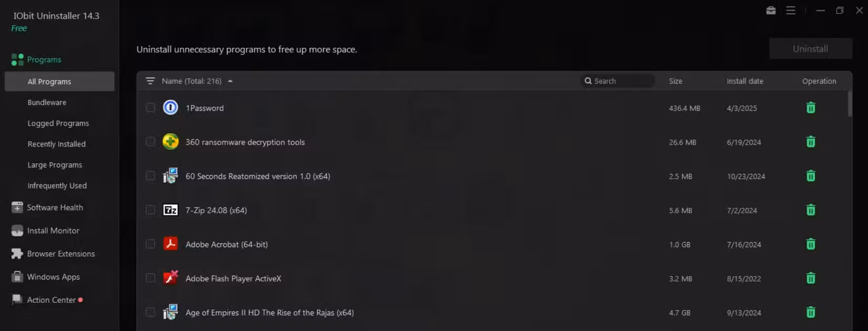
Task: Open the toolbox briefcase icon in the title bar
Action: (771, 11)
